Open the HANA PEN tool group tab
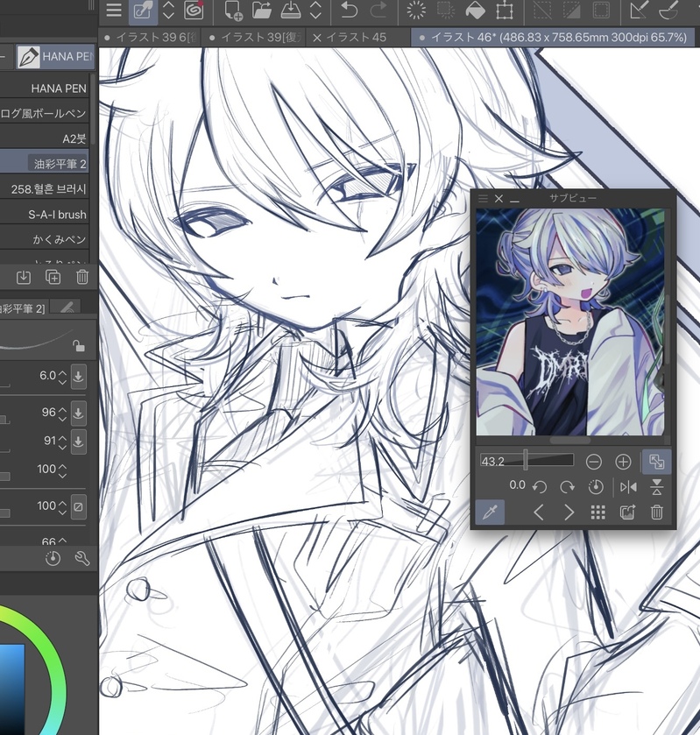Screen dimensions: 700x735 pos(55,57)
